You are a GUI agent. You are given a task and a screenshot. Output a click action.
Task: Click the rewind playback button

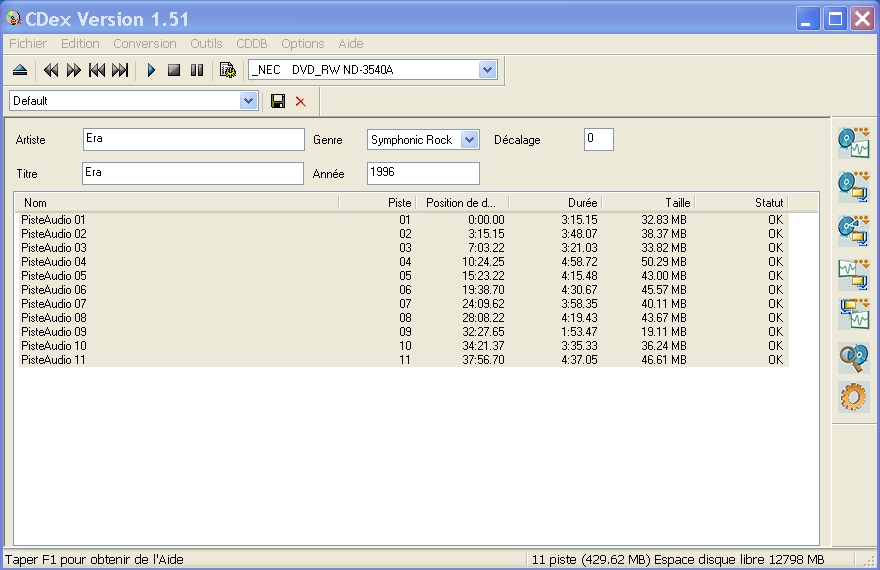[51, 70]
